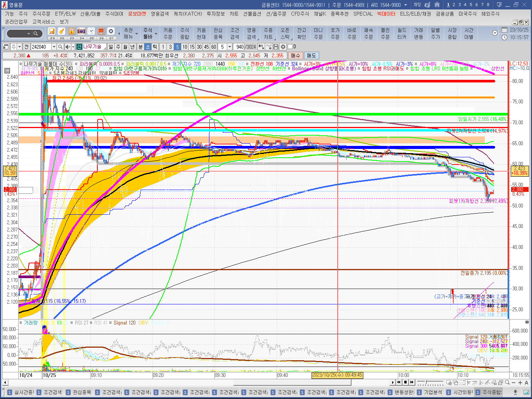Open the gear settings icon above S7
The image size is (532, 399).
point(111,31)
